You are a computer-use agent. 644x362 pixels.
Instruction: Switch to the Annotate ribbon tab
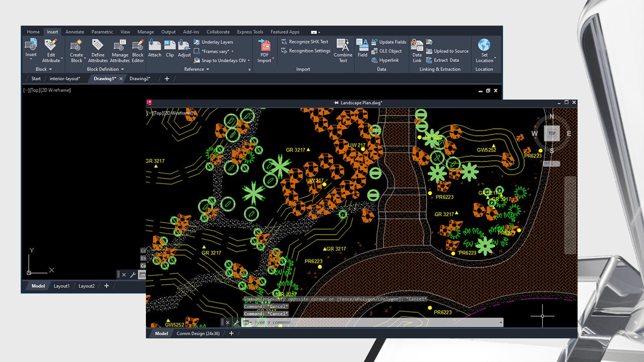point(75,32)
